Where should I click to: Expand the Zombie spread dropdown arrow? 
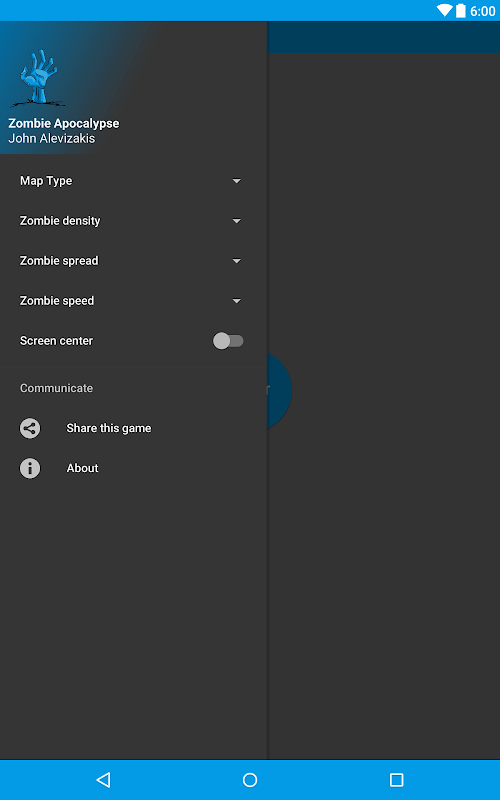click(x=237, y=261)
